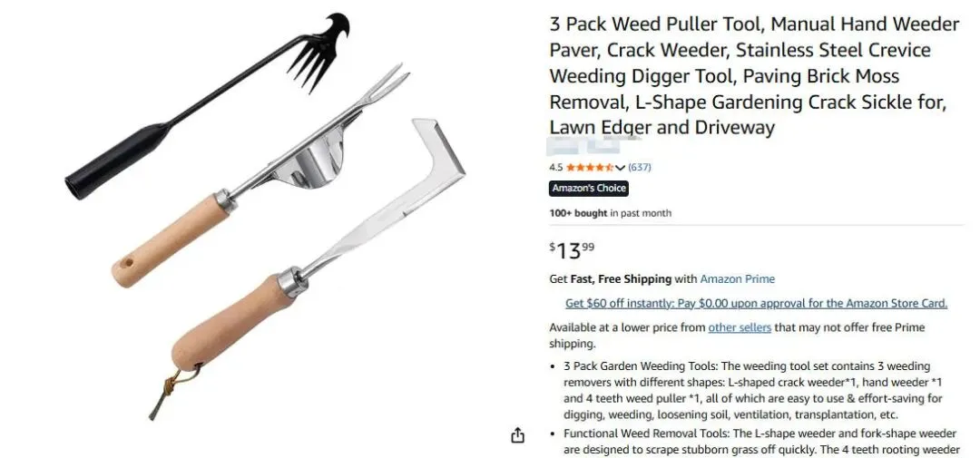This screenshot has width=980, height=458.
Task: Click the orange star rating icons
Action: [x=590, y=167]
